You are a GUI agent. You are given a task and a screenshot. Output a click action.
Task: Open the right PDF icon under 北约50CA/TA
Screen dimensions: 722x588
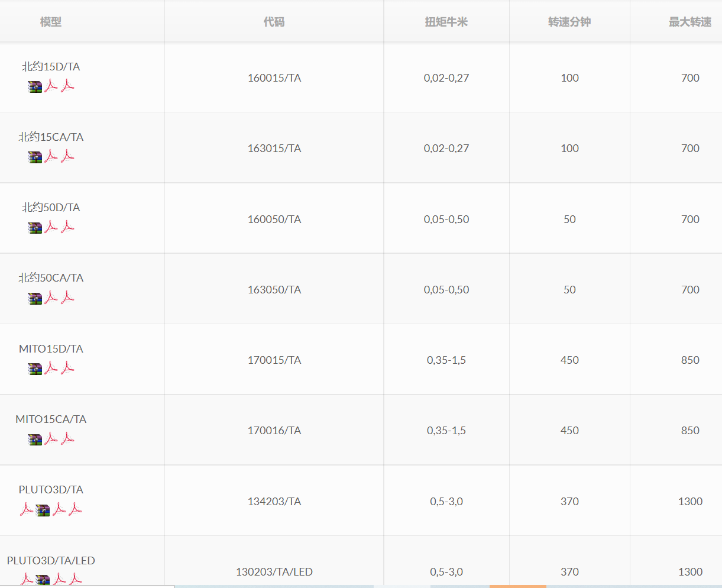67,298
